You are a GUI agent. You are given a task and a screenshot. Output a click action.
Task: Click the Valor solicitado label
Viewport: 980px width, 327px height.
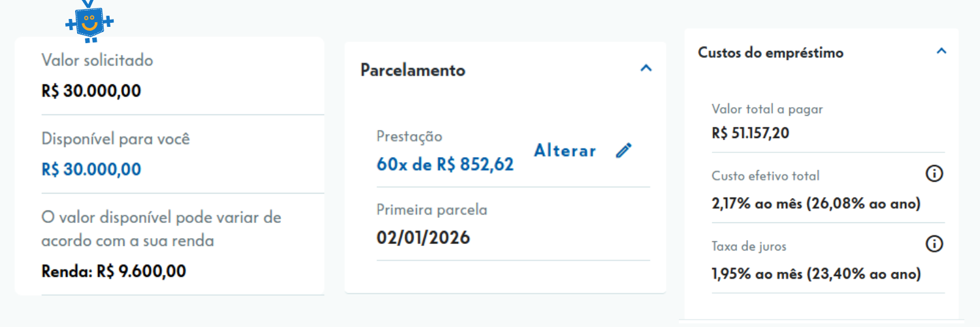tap(97, 60)
